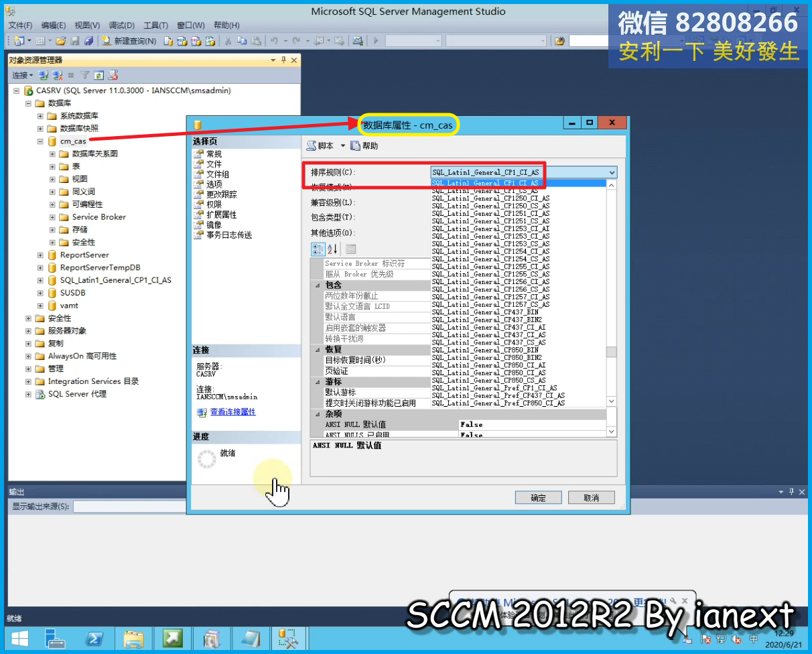Click the collation list scrollbar down arrow

(x=612, y=401)
